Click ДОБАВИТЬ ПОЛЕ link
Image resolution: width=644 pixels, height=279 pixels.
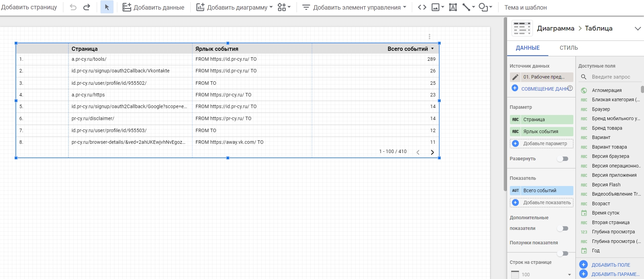point(611,265)
